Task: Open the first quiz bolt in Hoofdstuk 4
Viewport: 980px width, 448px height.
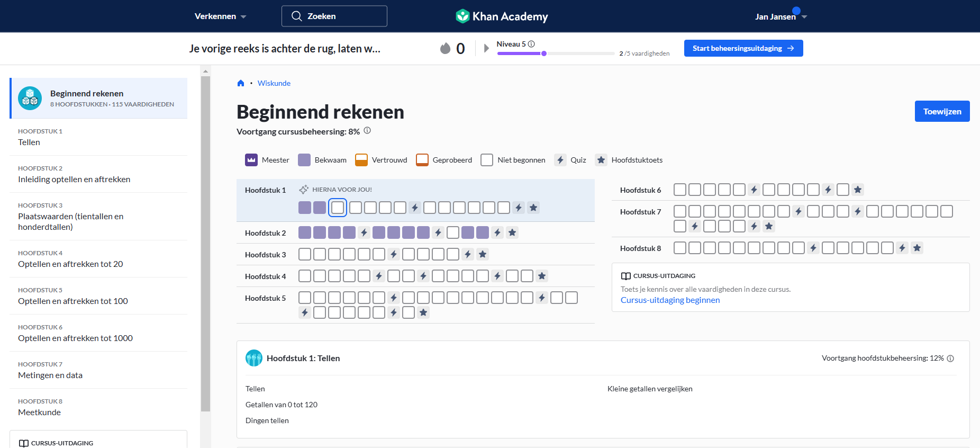Action: (x=379, y=276)
